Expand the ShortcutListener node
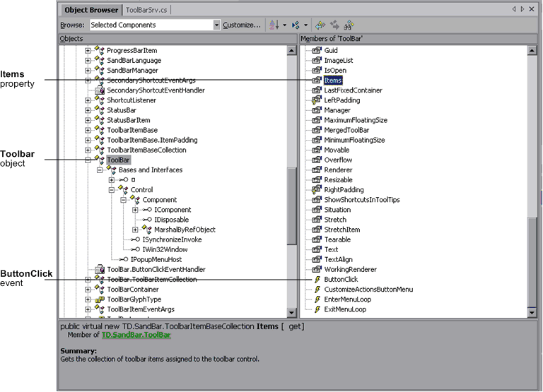 [88, 100]
